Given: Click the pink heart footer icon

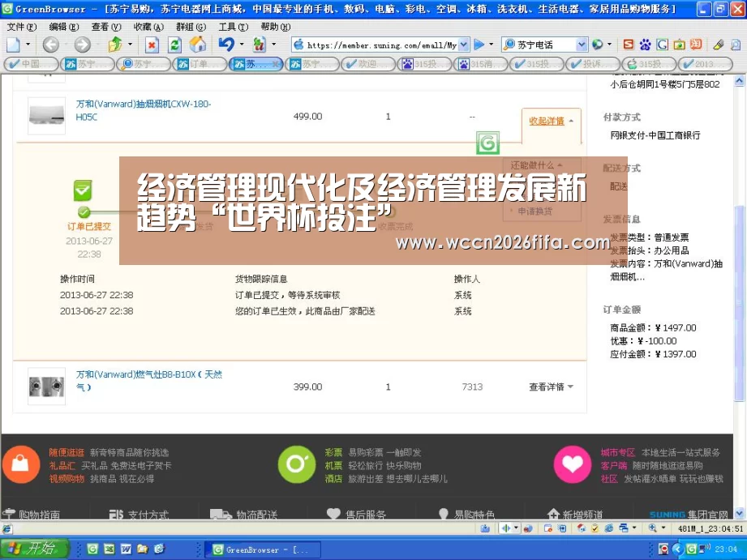Looking at the screenshot, I should pos(572,464).
